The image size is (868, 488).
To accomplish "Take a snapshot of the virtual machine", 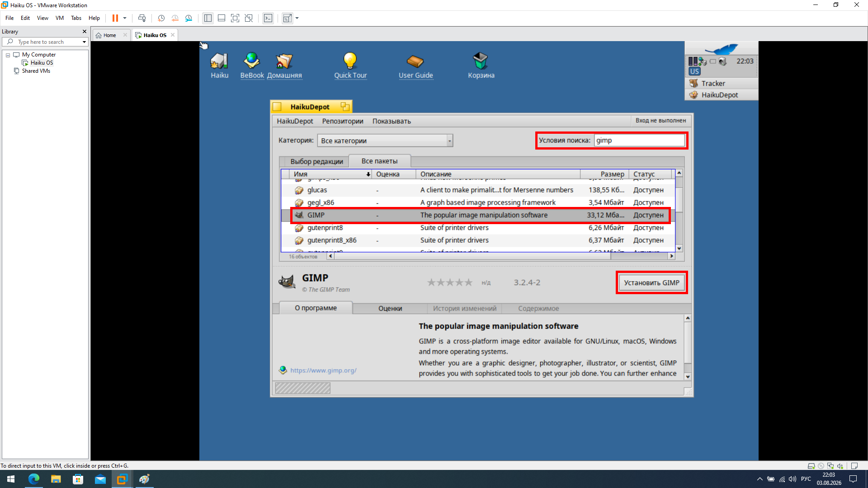I will click(161, 18).
